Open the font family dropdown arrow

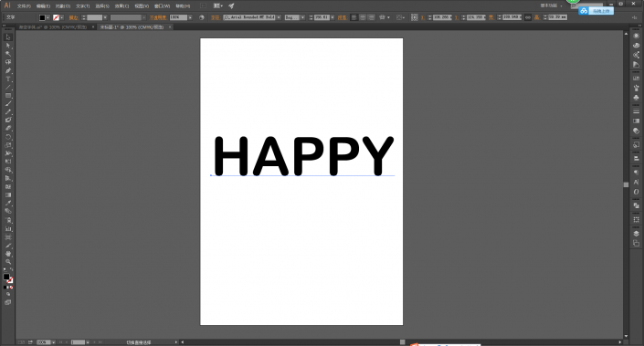tap(279, 17)
